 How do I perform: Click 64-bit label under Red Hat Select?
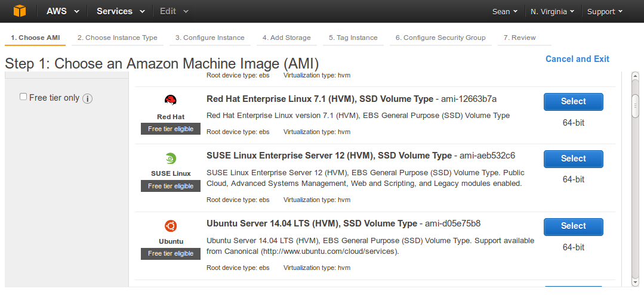tap(574, 123)
